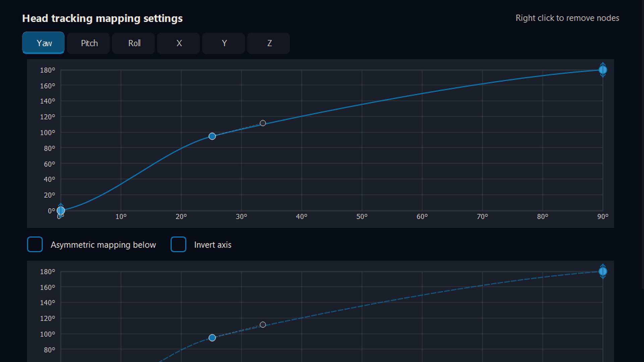Click the filled curve node in lower graph
644x362 pixels.
[x=212, y=338]
